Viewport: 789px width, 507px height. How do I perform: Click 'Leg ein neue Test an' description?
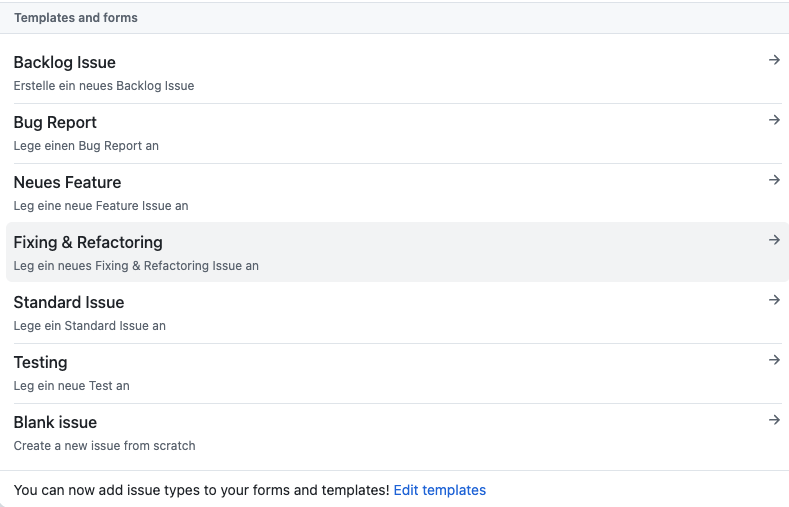pyautogui.click(x=71, y=386)
